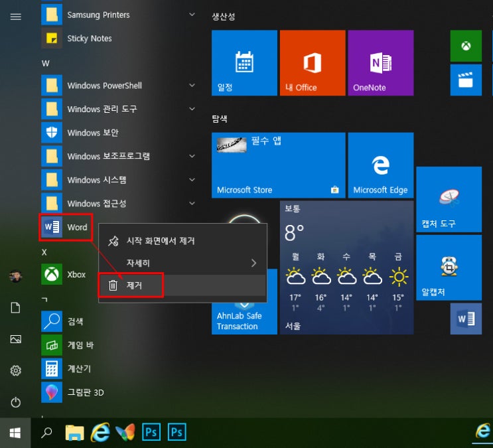Open the second Photoshop taskbar icon
Viewport: 493px width, 448px height.
pyautogui.click(x=177, y=432)
